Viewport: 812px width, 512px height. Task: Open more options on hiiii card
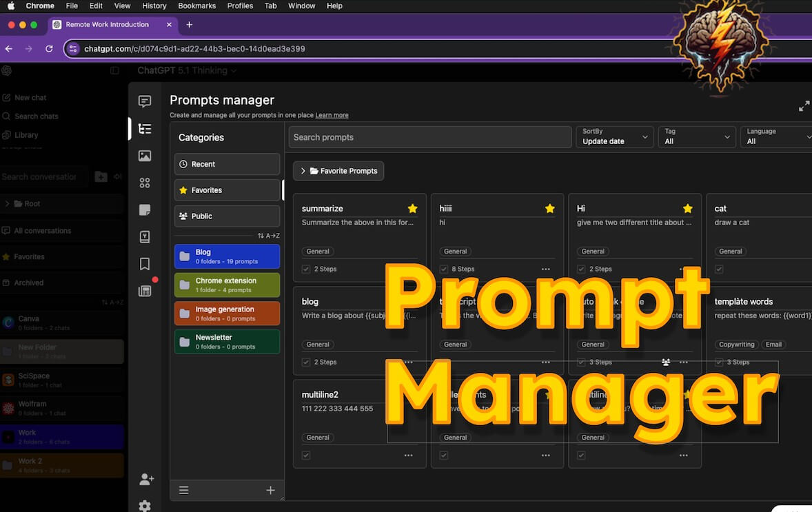point(546,269)
